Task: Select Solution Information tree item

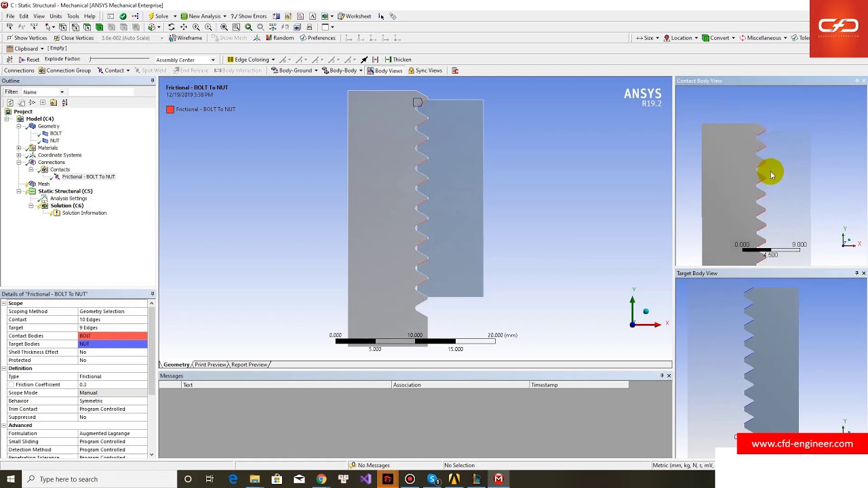Action: tap(84, 213)
